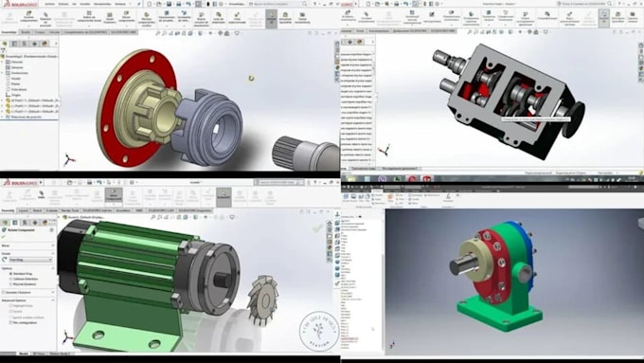644x363 pixels.
Task: Open folder icon on the Windows taskbar
Action: pyautogui.click(x=352, y=179)
